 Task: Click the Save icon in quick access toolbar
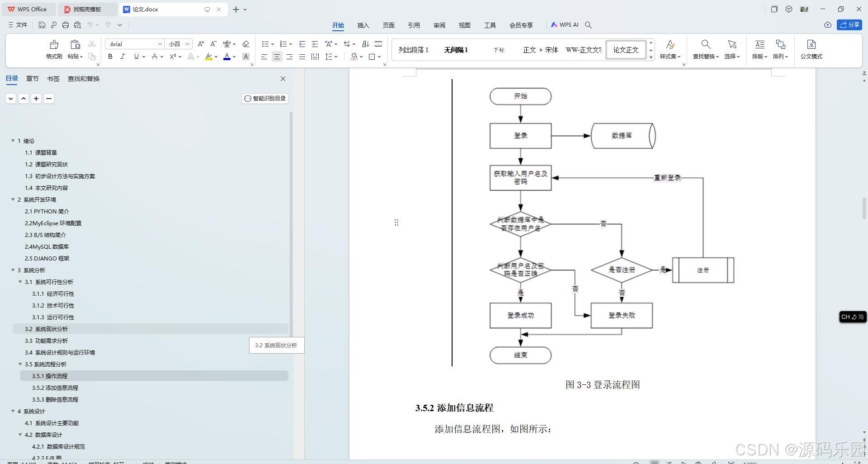(42, 25)
